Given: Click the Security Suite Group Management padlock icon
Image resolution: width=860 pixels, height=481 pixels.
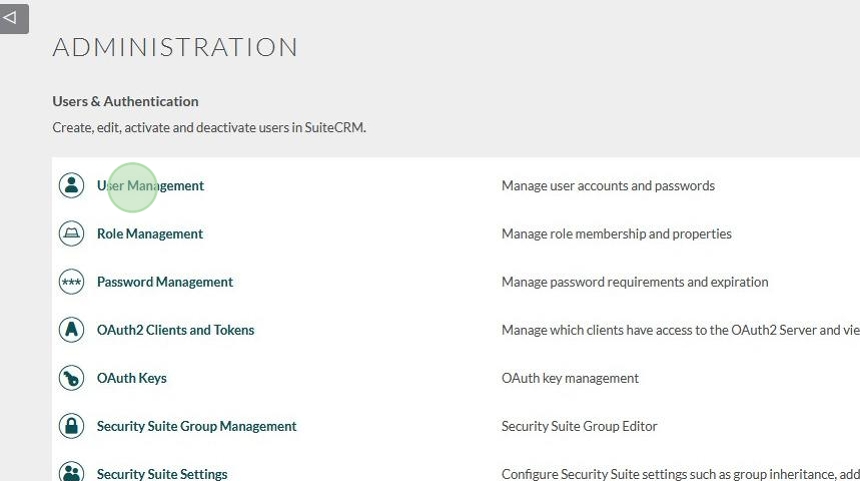Looking at the screenshot, I should [71, 426].
